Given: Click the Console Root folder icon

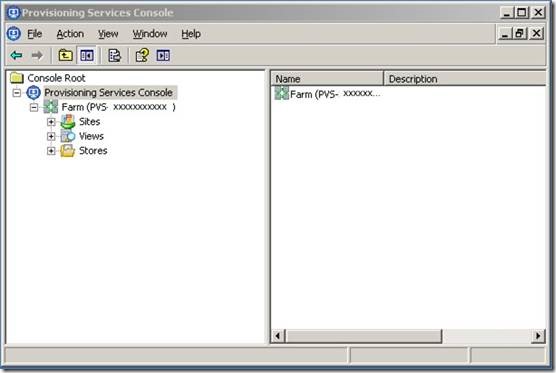Looking at the screenshot, I should [17, 78].
